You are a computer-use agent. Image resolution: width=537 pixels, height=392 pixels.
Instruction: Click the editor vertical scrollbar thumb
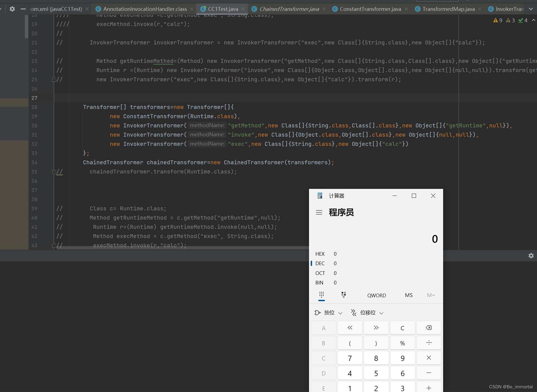(x=27, y=27)
